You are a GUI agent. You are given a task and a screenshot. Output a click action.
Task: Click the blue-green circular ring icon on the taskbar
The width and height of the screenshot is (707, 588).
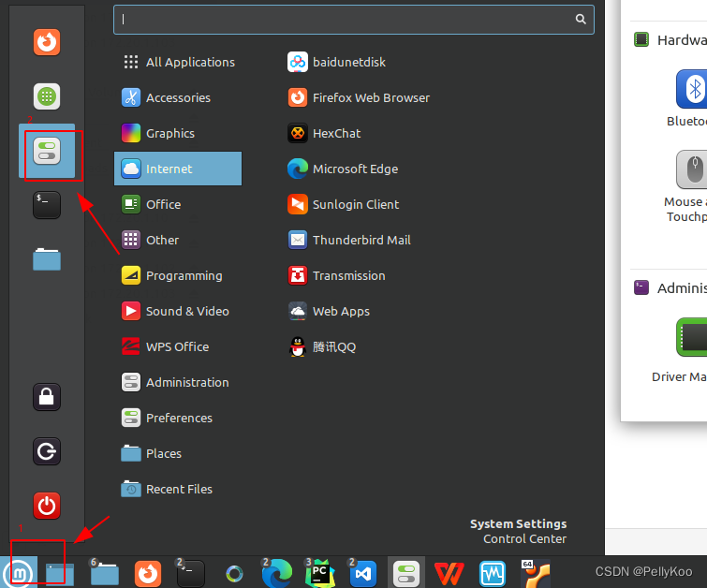(x=234, y=574)
